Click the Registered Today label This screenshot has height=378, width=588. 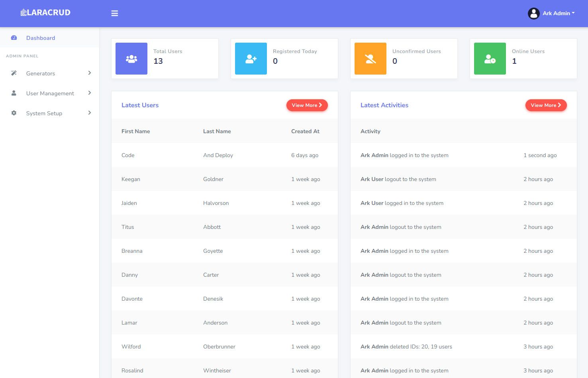(295, 51)
